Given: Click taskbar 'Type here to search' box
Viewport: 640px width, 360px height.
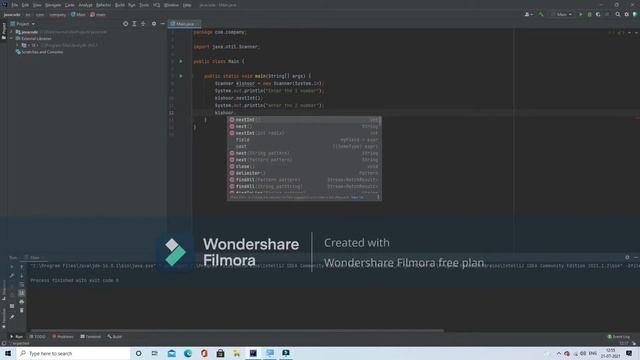Looking at the screenshot, I should tap(73, 353).
